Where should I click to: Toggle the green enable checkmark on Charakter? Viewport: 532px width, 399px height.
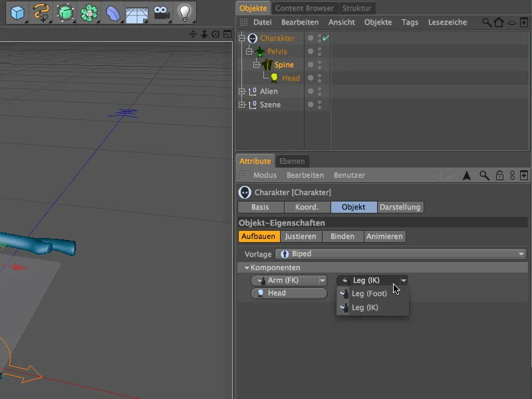point(325,38)
